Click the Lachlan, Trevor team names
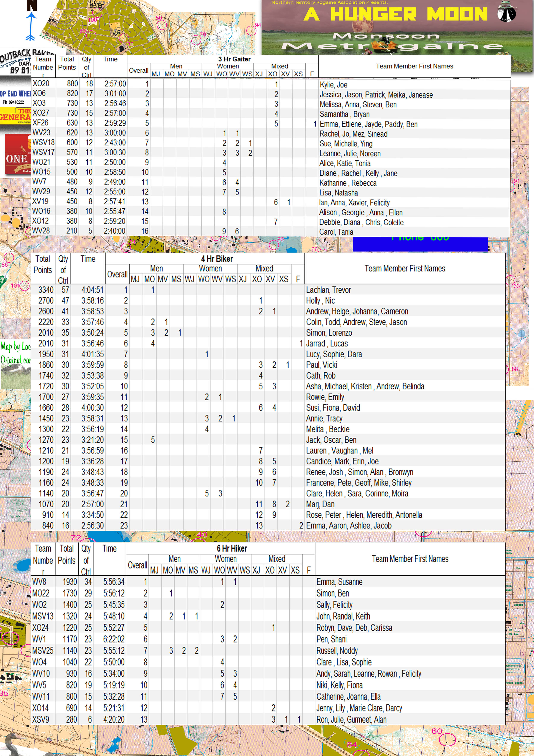Screen dimensions: 534x756 click(x=328, y=290)
